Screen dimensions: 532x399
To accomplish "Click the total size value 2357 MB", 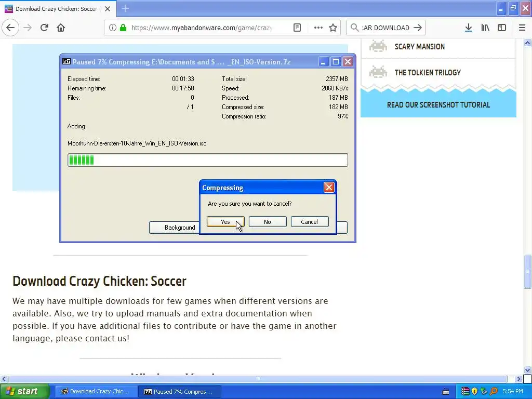I will tap(337, 79).
